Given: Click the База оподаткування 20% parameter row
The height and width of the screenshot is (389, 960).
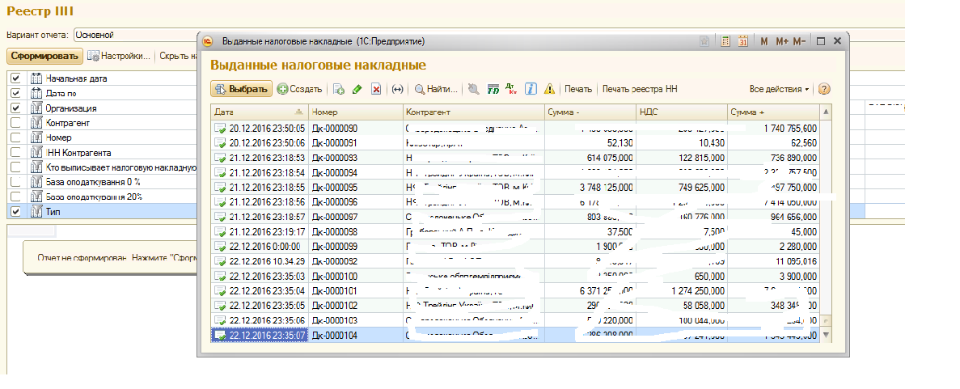Looking at the screenshot, I should coord(102,197).
